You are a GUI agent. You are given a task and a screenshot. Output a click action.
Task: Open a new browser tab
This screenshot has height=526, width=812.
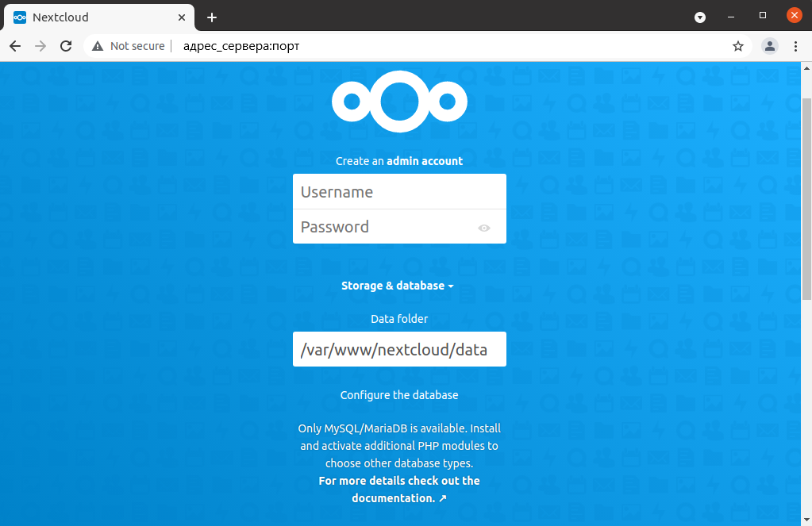212,17
